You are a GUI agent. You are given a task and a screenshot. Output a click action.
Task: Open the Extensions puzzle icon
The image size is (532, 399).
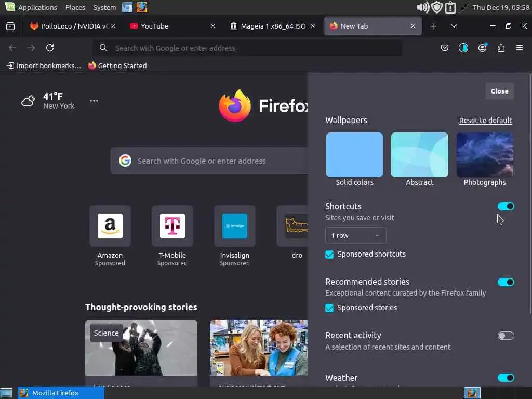(x=501, y=48)
